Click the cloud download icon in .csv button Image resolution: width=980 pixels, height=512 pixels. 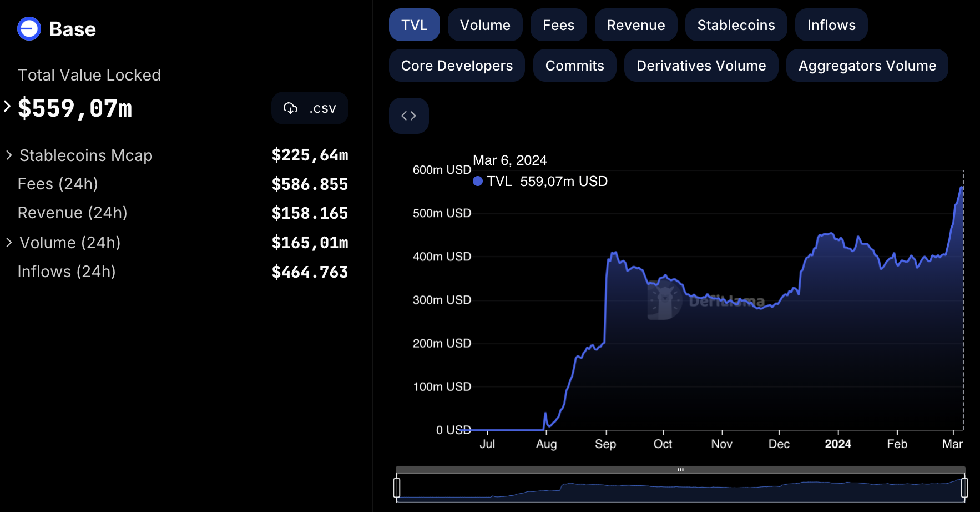click(291, 108)
